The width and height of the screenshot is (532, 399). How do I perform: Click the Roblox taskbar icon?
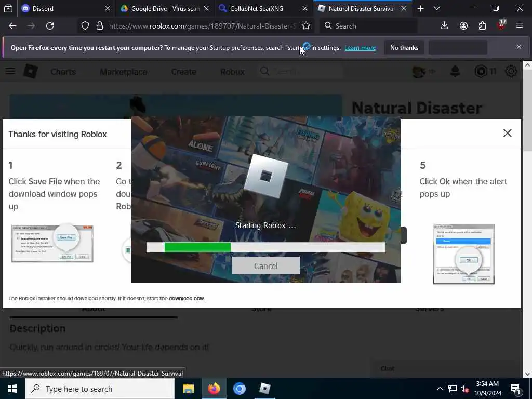264,389
